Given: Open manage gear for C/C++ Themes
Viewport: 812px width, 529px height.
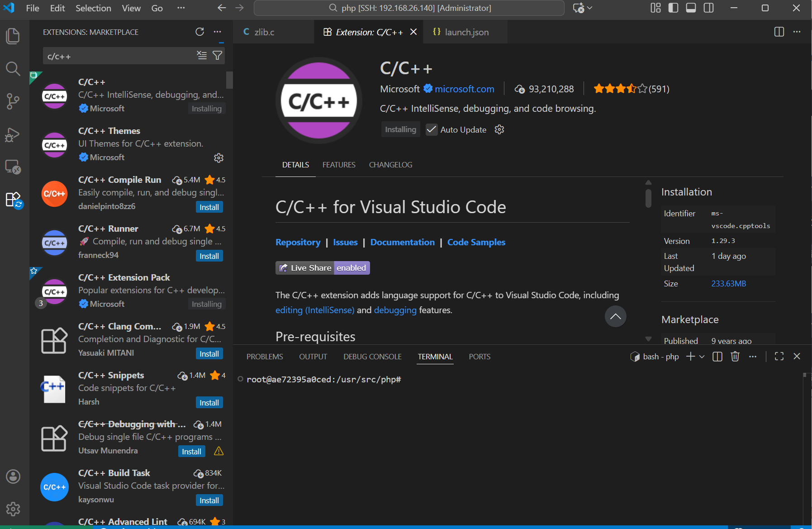Looking at the screenshot, I should [x=218, y=157].
